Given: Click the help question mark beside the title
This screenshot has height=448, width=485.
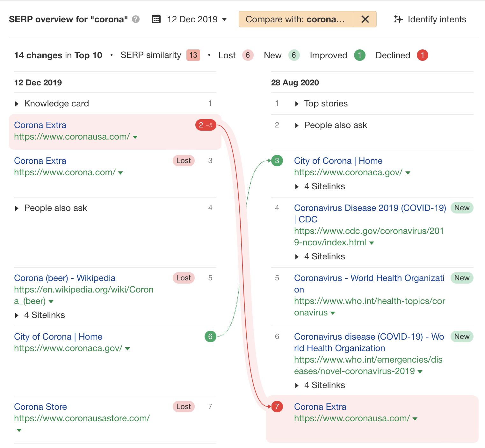Looking at the screenshot, I should pos(135,19).
